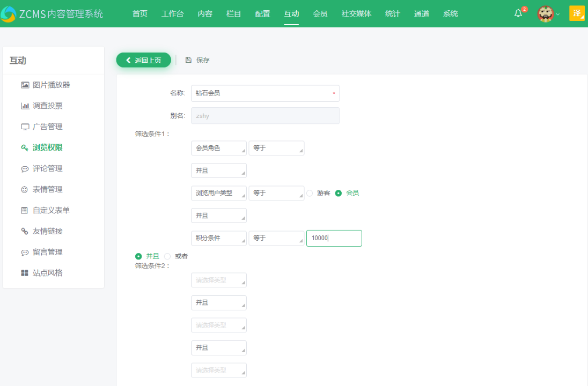Click the 调查投票 poll chart icon
This screenshot has height=386, width=588.
pos(25,106)
